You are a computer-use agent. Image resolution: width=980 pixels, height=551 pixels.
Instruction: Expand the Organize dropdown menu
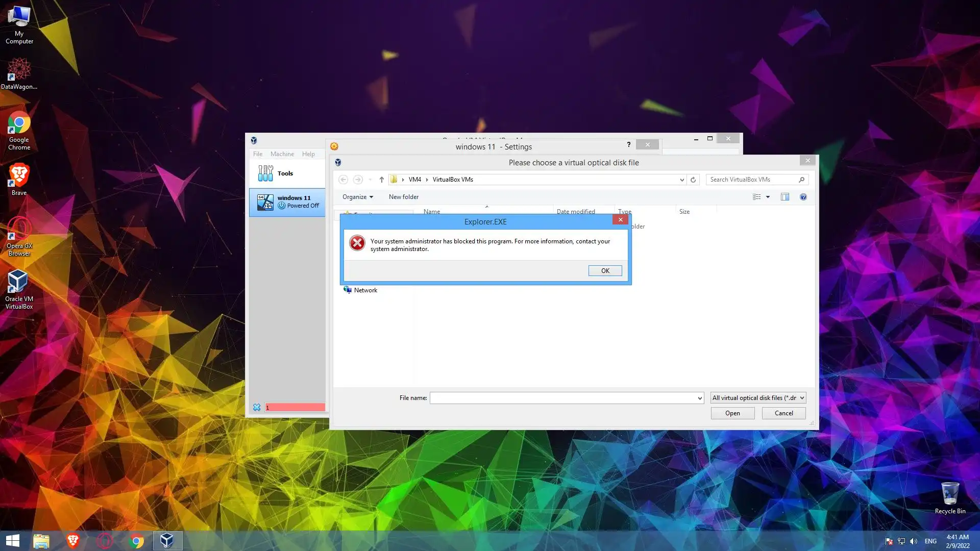[x=357, y=197]
